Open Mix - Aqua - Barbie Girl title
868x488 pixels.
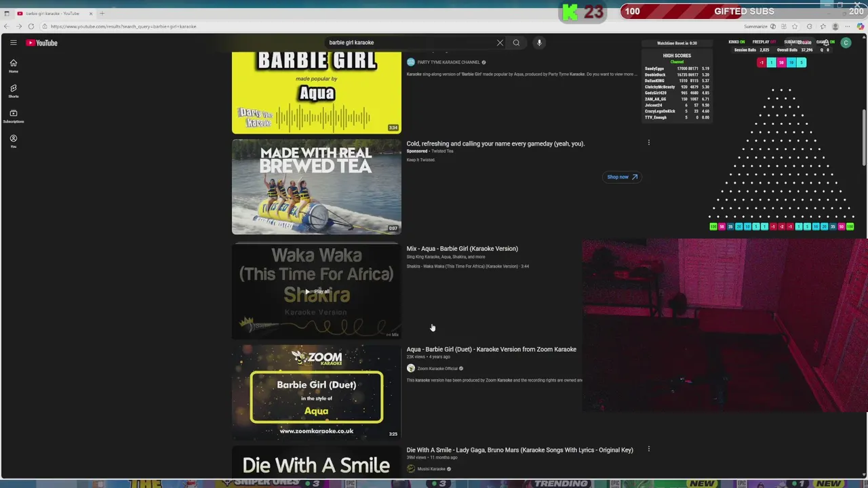(x=462, y=249)
